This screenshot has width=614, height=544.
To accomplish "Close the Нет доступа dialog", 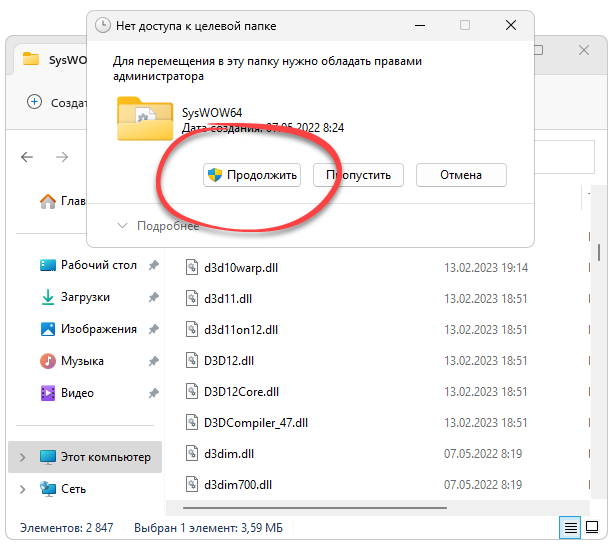I will pos(511,25).
